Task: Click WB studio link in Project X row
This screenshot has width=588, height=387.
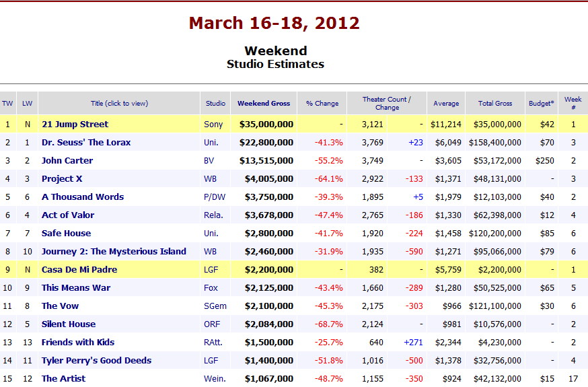Action: tap(211, 179)
